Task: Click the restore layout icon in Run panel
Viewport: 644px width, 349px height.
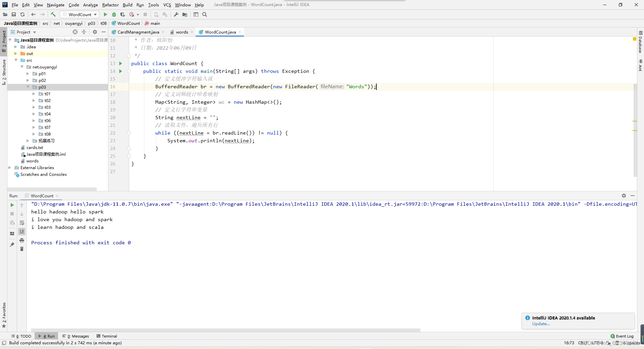Action: (12, 234)
